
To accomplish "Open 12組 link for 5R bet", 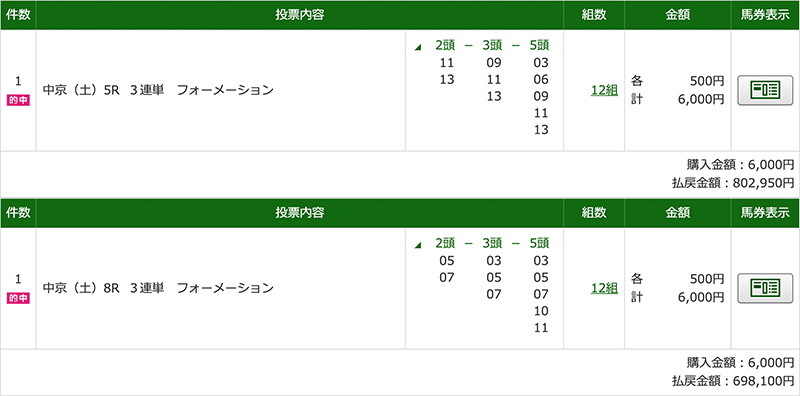I will click(x=604, y=90).
